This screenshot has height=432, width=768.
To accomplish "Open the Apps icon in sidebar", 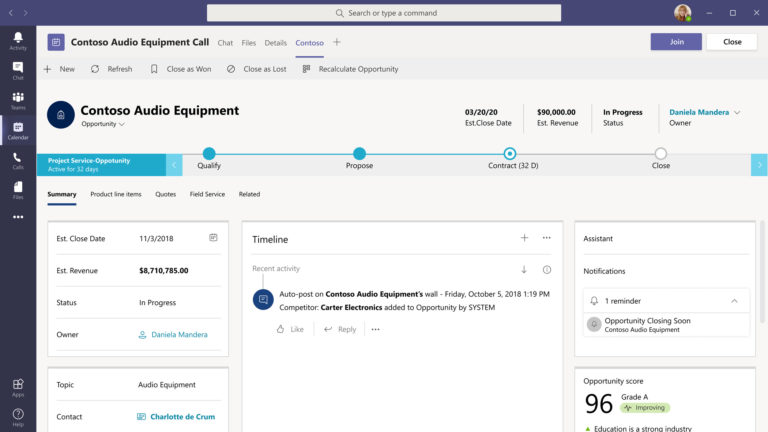I will tap(18, 387).
